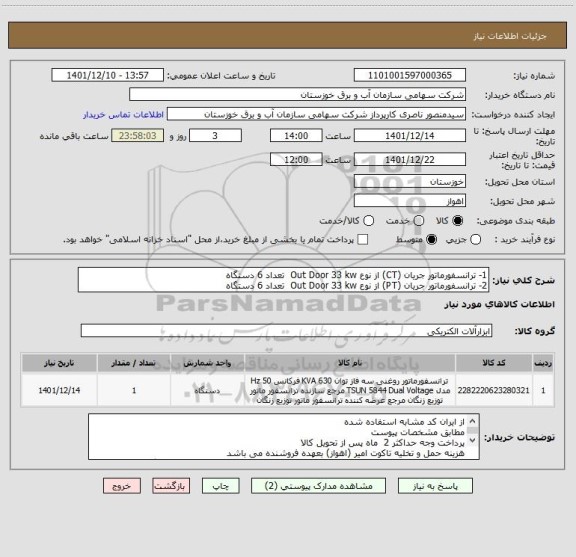Click the شماره نیاز field 1101001597000365
The height and width of the screenshot is (557, 576).
(410, 75)
